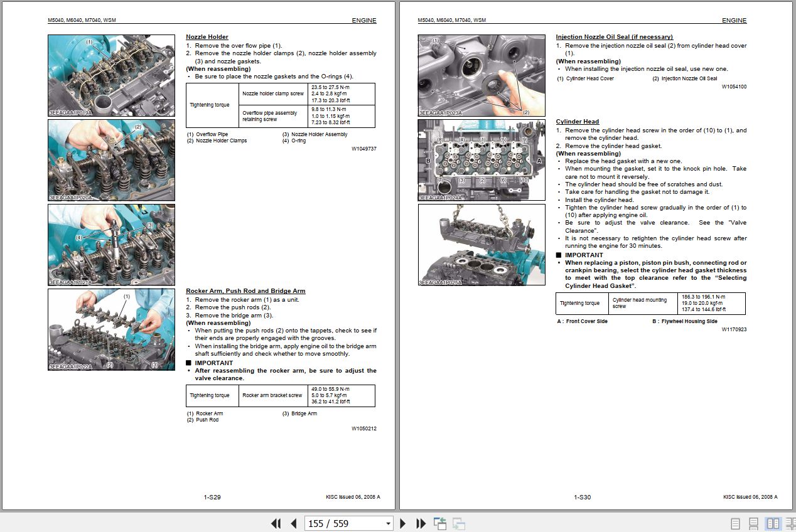Go to the first page
796x532 pixels.
click(x=276, y=523)
